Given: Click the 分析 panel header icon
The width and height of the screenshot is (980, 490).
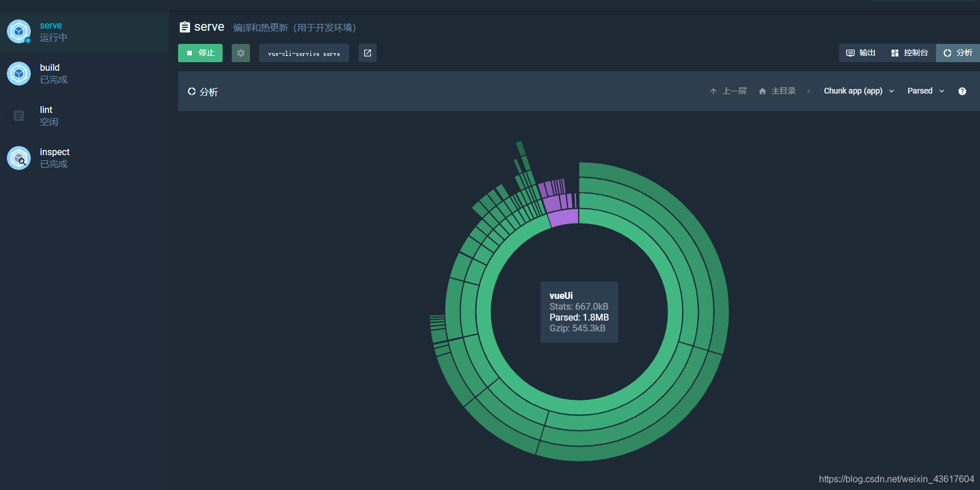Looking at the screenshot, I should click(x=192, y=91).
